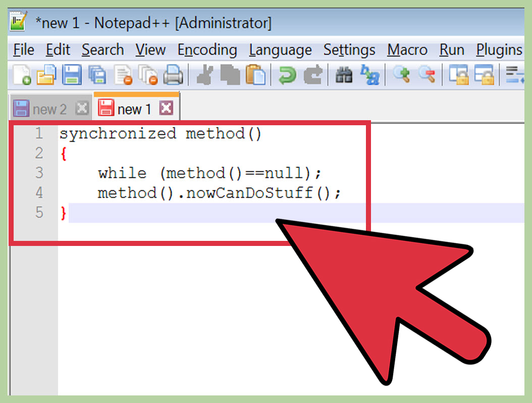
Task: Zoom out of the text
Action: 428,74
